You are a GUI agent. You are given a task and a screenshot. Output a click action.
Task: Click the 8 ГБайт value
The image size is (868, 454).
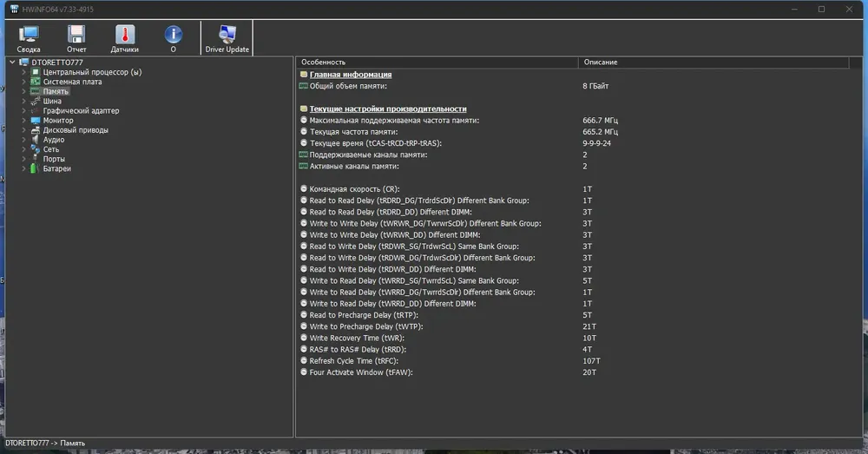(595, 86)
